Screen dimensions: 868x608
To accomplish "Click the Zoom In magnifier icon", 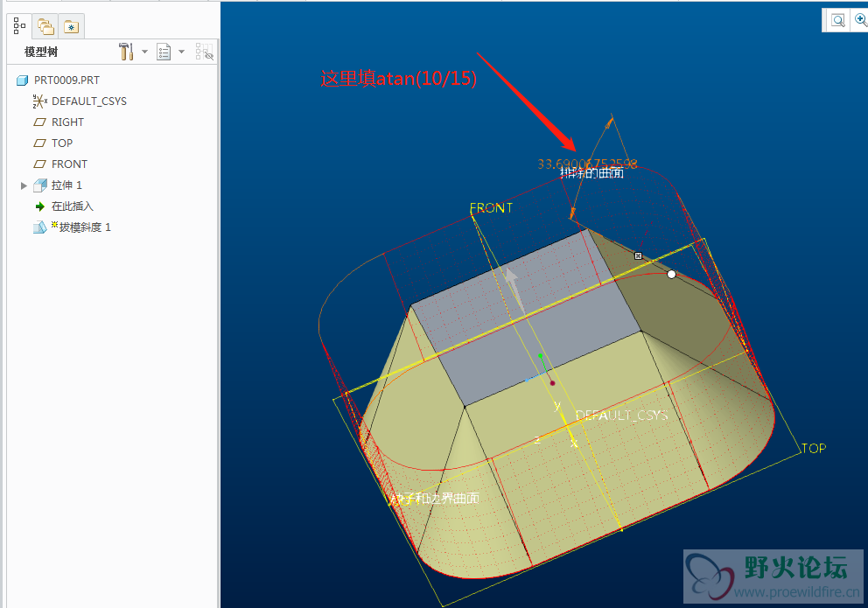I will point(861,20).
